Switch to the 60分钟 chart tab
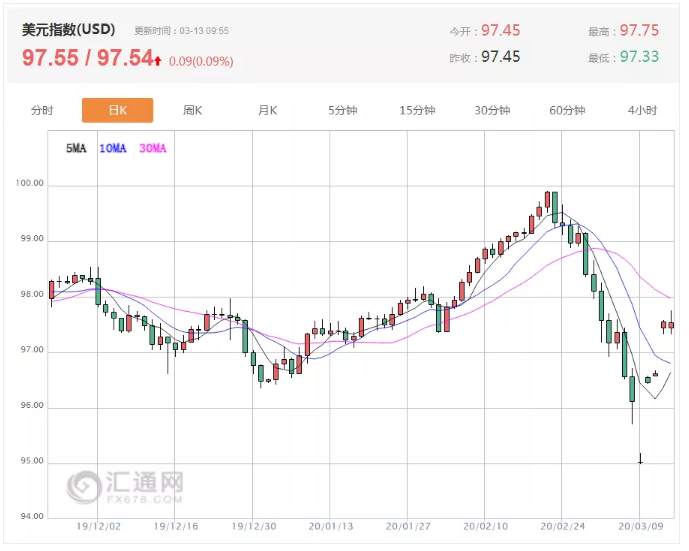 coord(567,110)
